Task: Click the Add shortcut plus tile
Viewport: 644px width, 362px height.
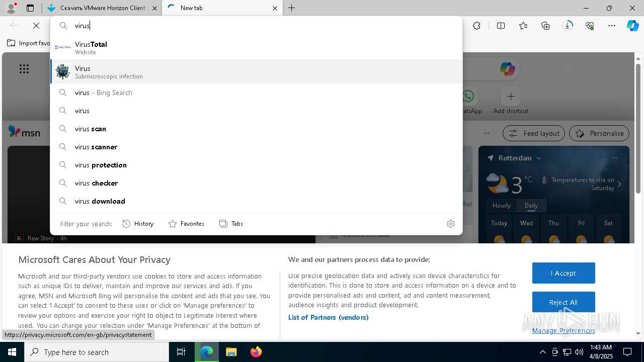Action: click(x=511, y=96)
